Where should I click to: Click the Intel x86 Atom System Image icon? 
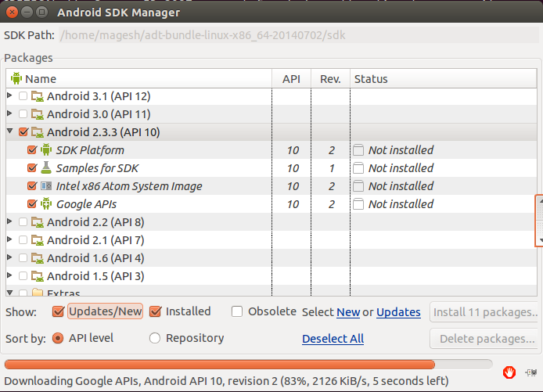(46, 186)
